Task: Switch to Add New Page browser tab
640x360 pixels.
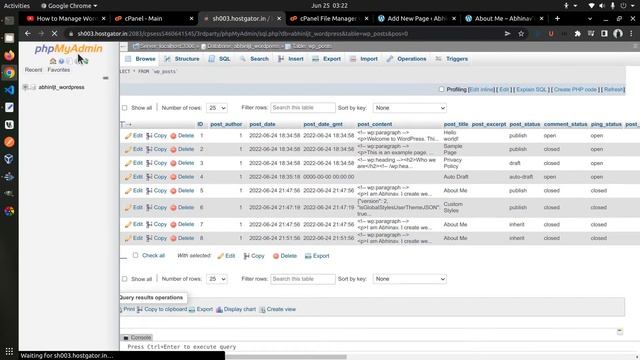Action: point(416,19)
